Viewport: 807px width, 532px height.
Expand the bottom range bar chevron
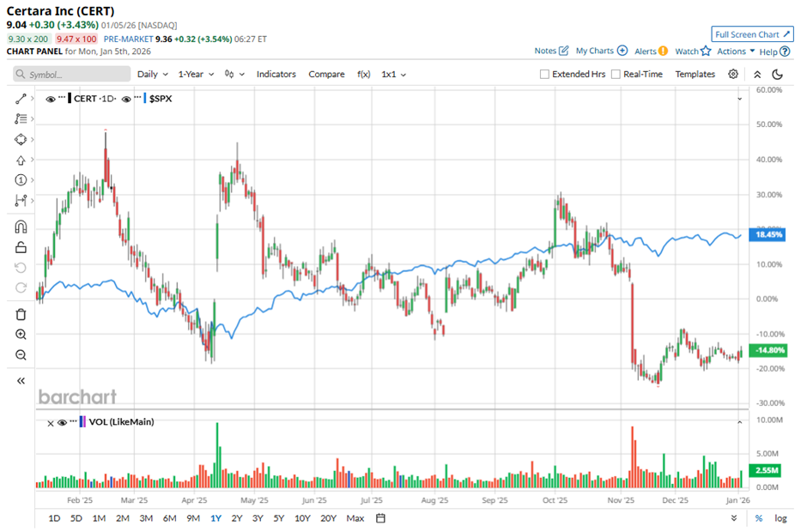[x=734, y=518]
